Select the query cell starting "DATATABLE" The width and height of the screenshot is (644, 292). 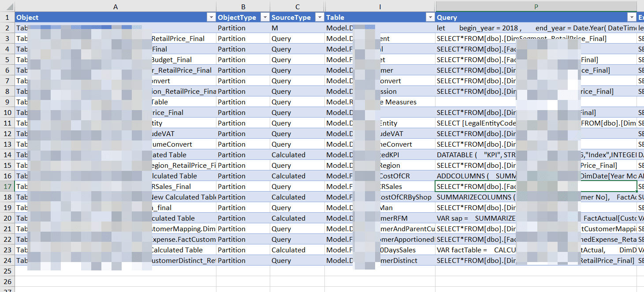[x=536, y=155]
